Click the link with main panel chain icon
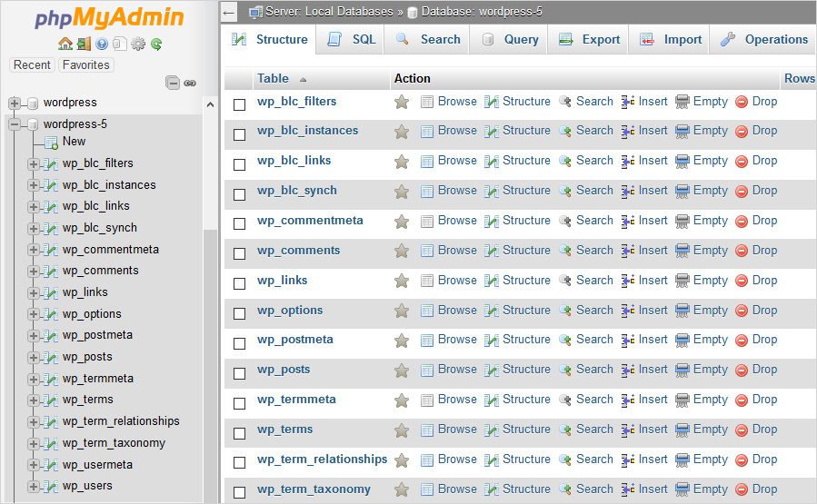The width and height of the screenshot is (817, 504). (x=190, y=83)
